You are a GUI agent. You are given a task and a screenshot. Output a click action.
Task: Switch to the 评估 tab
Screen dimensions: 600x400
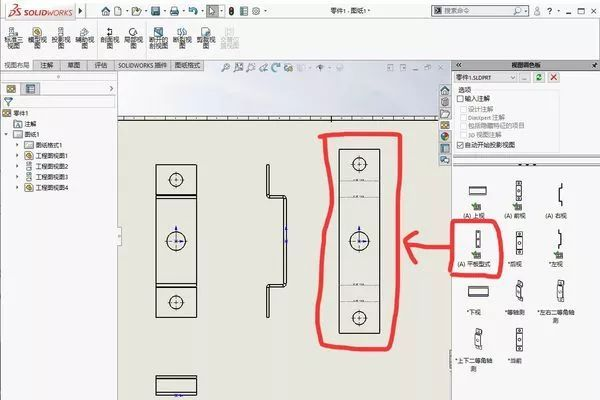[101, 65]
